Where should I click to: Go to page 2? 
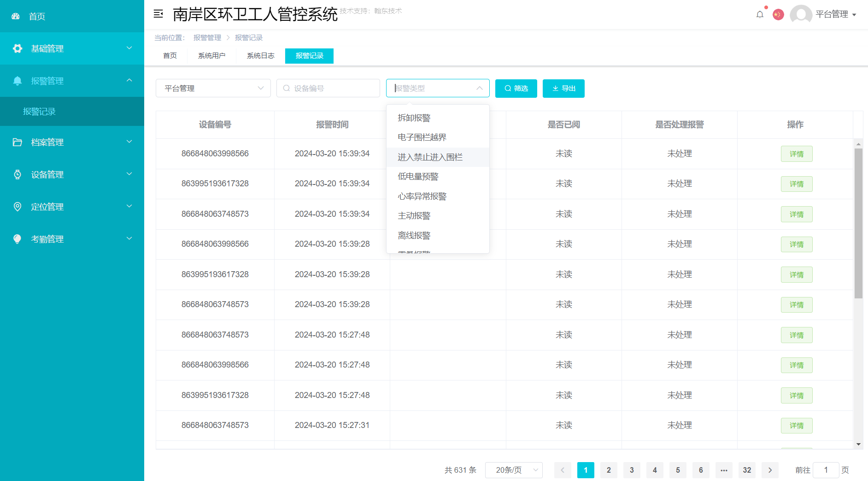pos(609,470)
